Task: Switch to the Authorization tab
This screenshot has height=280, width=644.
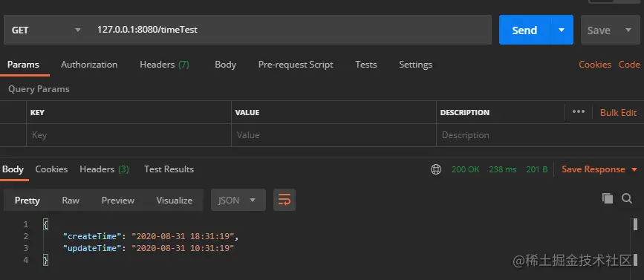Action: click(89, 65)
